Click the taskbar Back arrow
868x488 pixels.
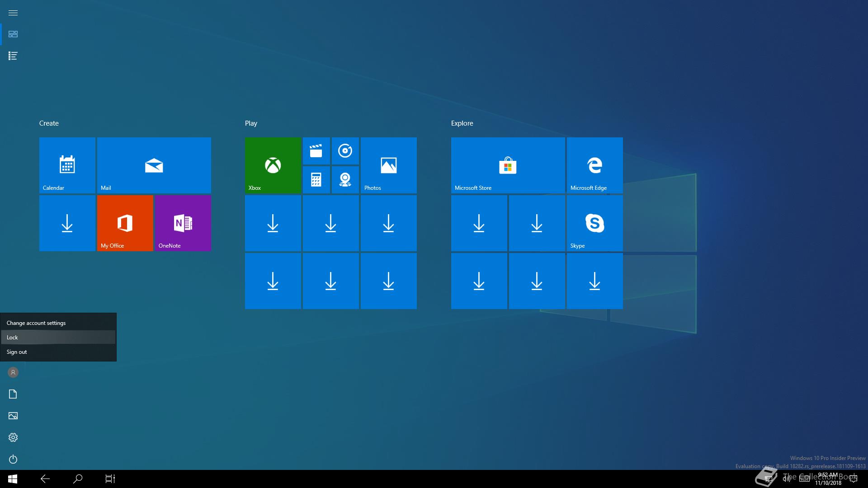[x=45, y=479]
